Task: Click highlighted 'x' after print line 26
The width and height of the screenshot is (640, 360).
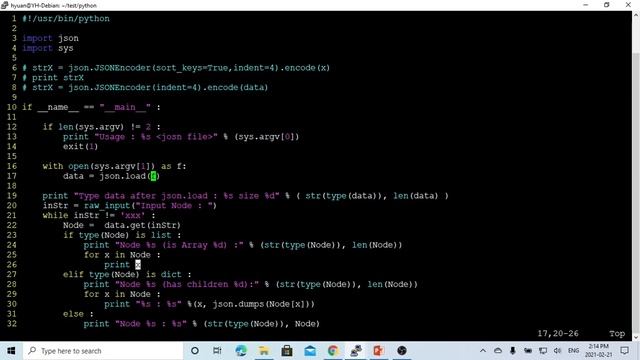Action: (x=138, y=264)
